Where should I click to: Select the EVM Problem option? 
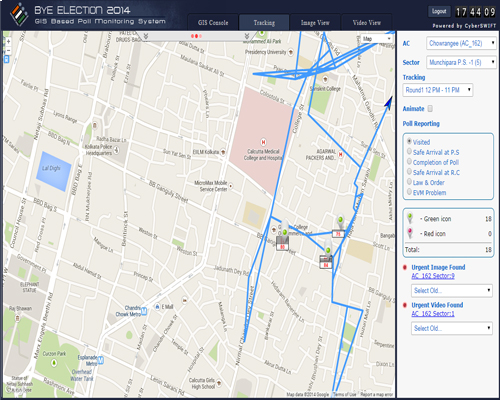coord(409,192)
